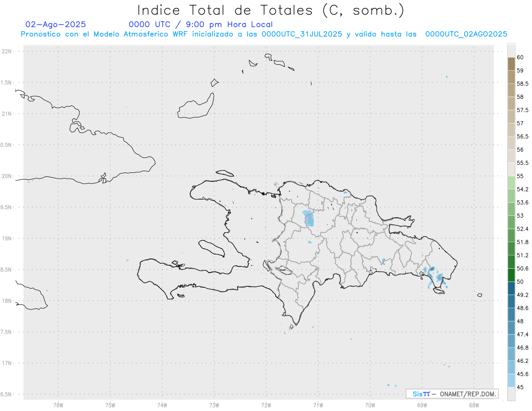Click the initialization time "0000UTC_31JUL2025"

point(302,34)
